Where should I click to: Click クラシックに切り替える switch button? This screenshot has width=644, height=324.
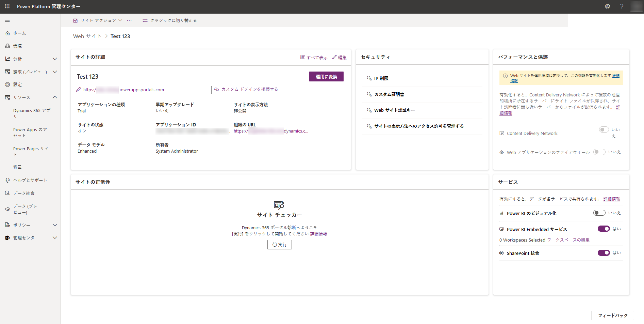pos(169,20)
